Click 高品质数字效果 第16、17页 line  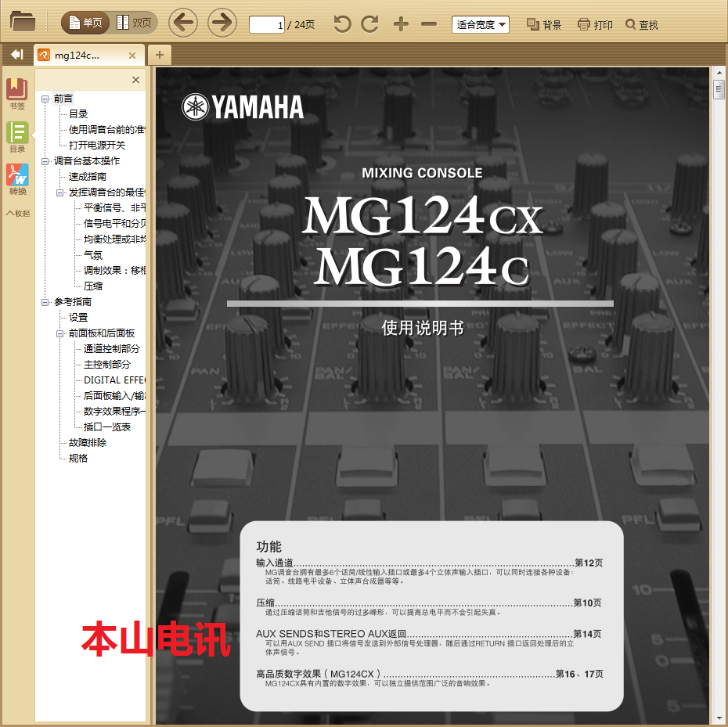coord(430,674)
